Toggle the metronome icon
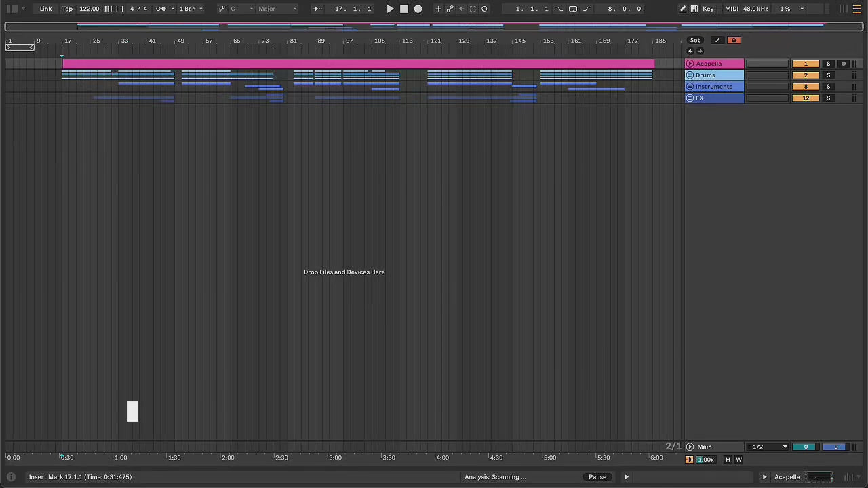The height and width of the screenshot is (488, 868). pyautogui.click(x=161, y=9)
